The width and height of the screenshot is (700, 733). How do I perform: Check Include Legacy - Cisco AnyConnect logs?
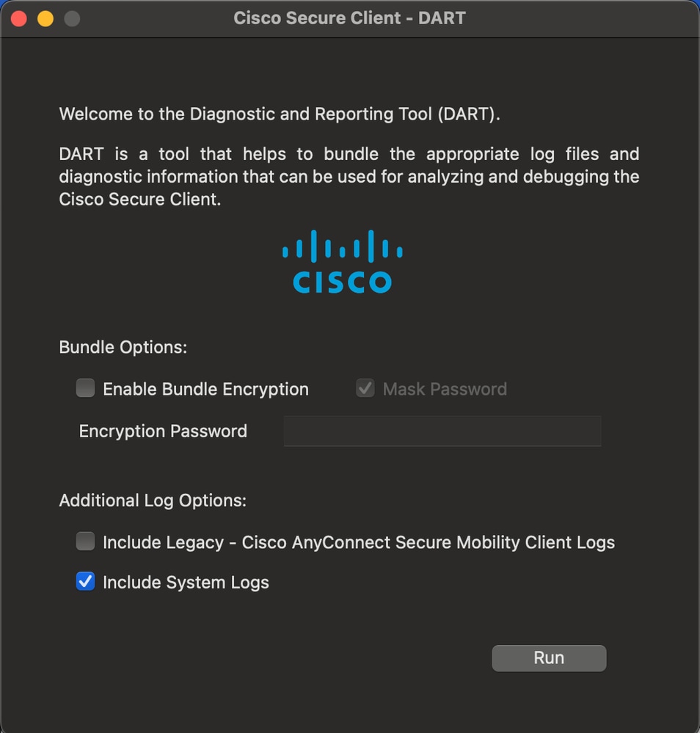pyautogui.click(x=85, y=541)
